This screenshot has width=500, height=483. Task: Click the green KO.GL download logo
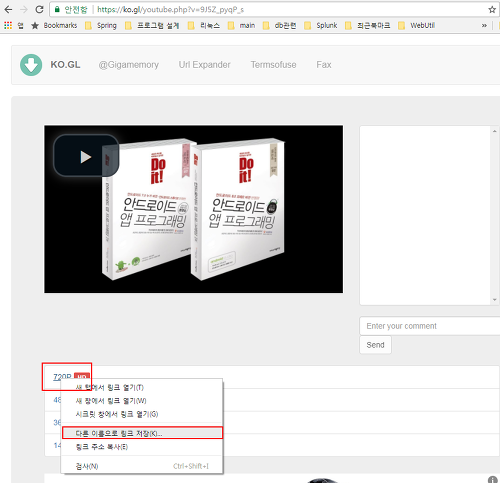click(31, 65)
